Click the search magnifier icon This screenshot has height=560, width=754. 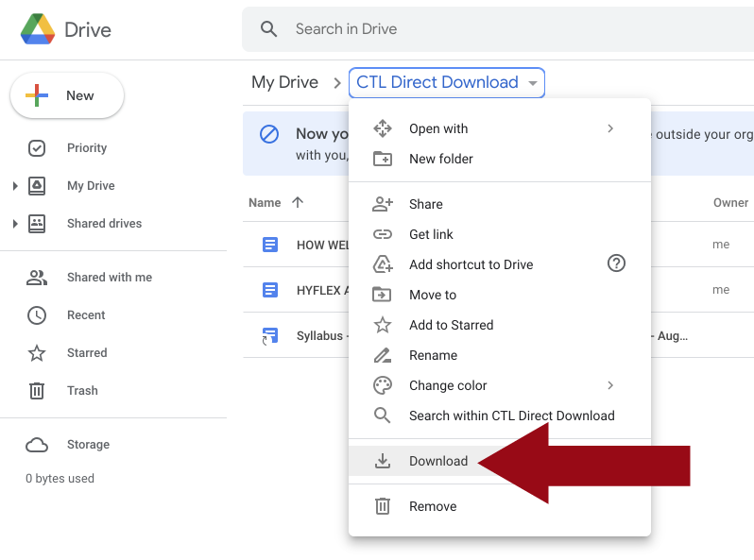[x=268, y=29]
